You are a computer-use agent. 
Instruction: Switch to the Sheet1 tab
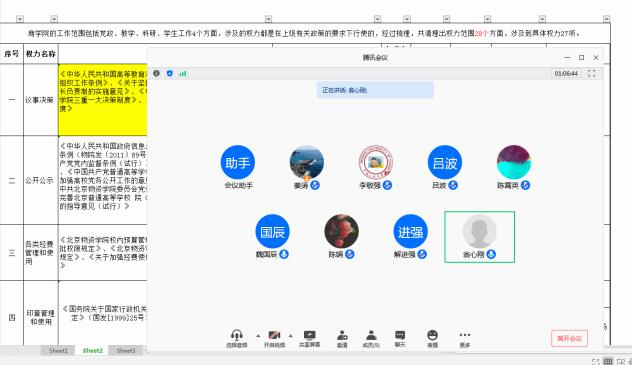point(58,350)
